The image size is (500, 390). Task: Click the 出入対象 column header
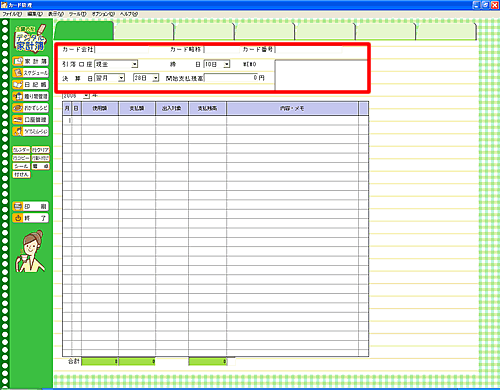[172, 109]
